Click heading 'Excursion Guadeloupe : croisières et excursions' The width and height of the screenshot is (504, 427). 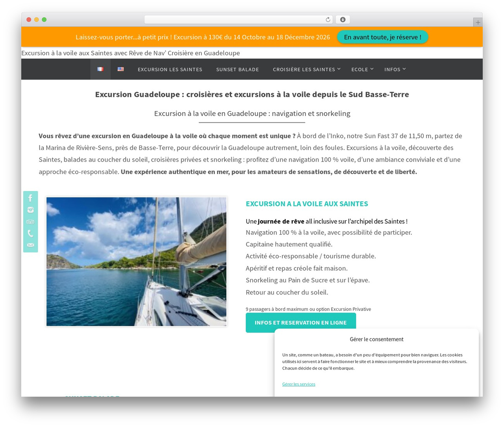point(252,94)
